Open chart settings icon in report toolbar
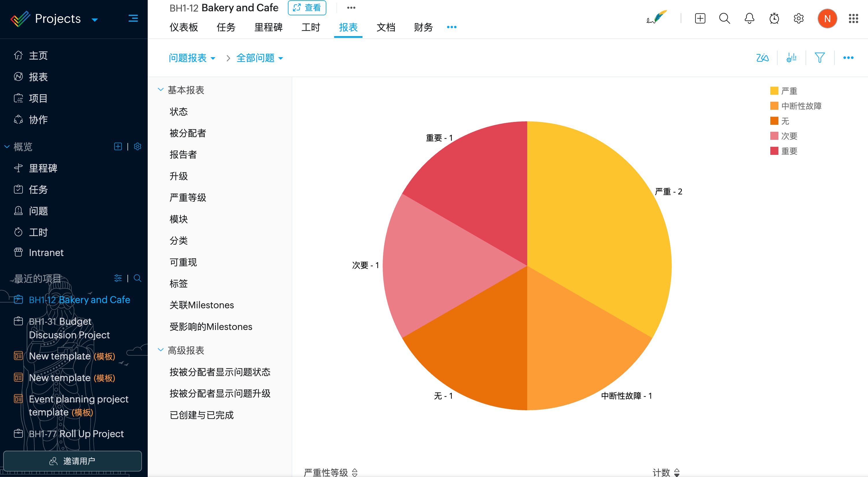Image resolution: width=868 pixels, height=477 pixels. [791, 57]
